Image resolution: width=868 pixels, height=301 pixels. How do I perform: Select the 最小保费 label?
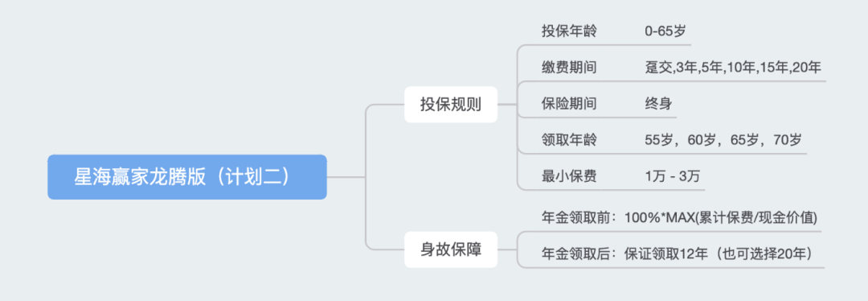569,177
